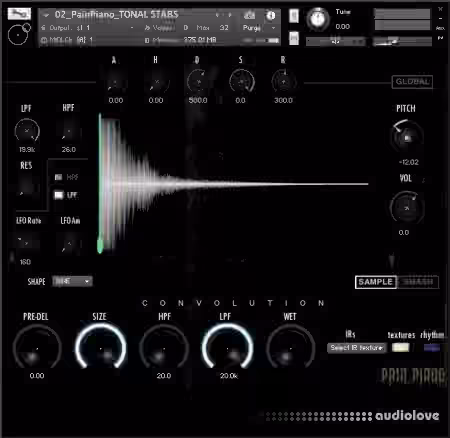Click the pitch value -12.02
The width and height of the screenshot is (450, 438).
pyautogui.click(x=409, y=162)
